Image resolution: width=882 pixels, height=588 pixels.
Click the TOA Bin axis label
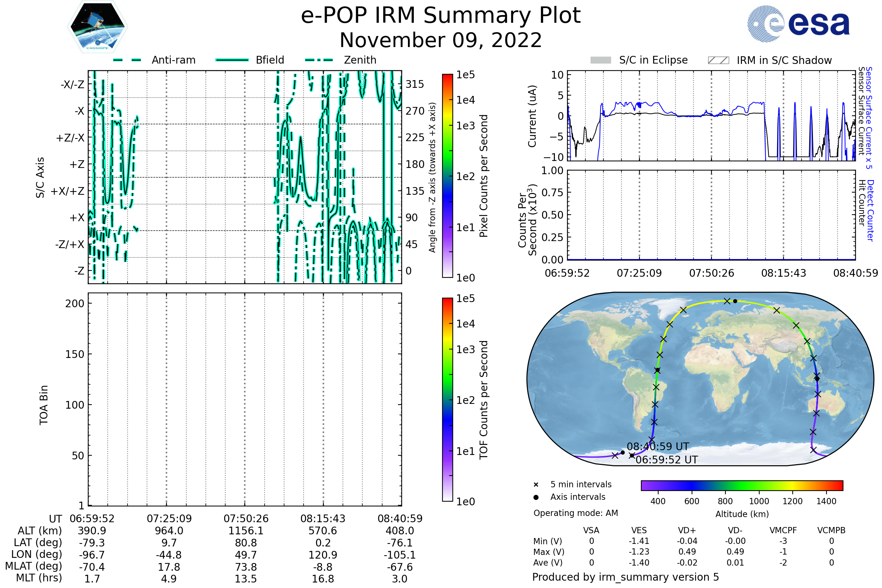pos(44,405)
